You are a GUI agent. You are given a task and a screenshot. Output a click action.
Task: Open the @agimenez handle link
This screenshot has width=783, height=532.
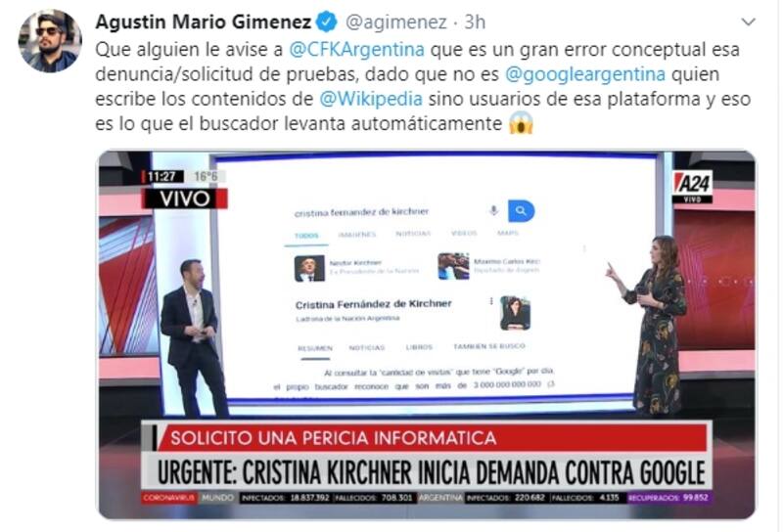(x=396, y=22)
